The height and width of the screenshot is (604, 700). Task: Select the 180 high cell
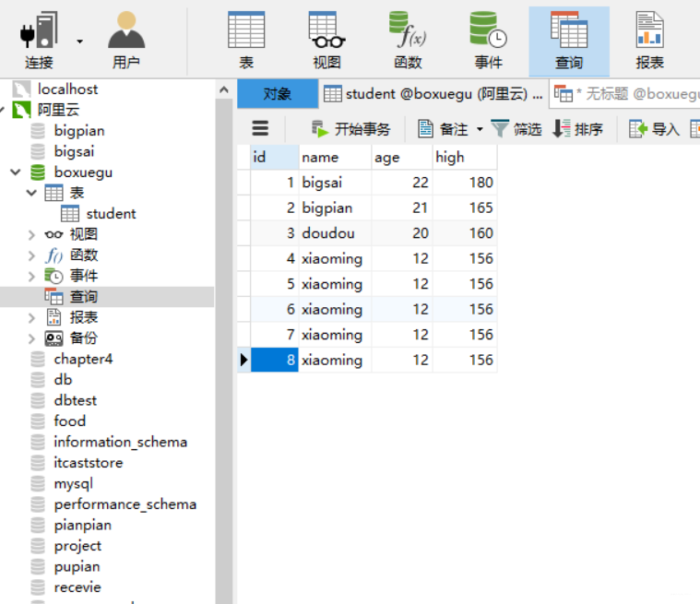click(464, 183)
